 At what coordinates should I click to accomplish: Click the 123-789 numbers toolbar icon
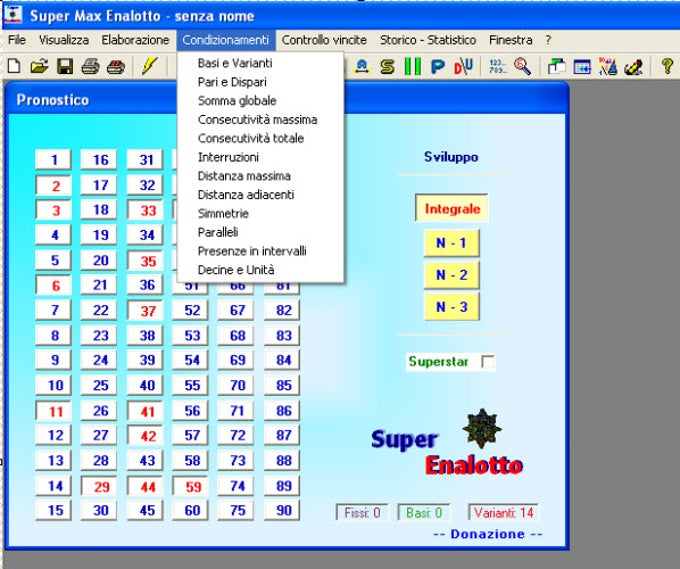pos(497,66)
